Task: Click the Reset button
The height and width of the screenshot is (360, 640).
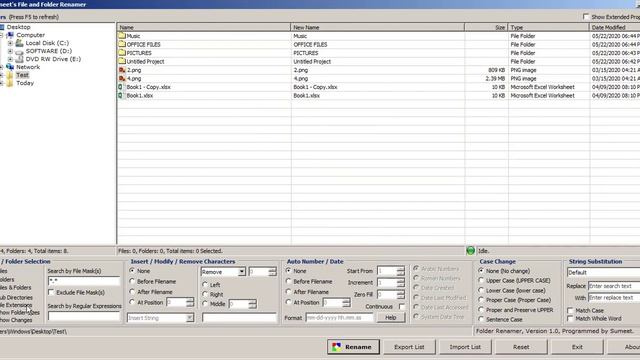Action: click(x=521, y=347)
